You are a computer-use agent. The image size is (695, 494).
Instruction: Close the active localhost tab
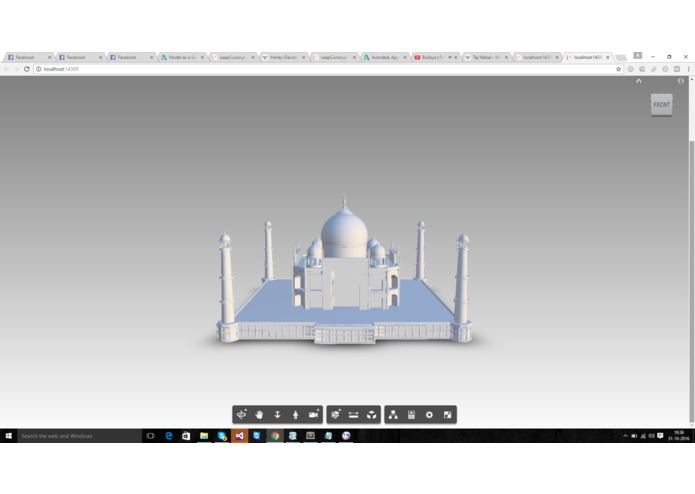pos(608,58)
